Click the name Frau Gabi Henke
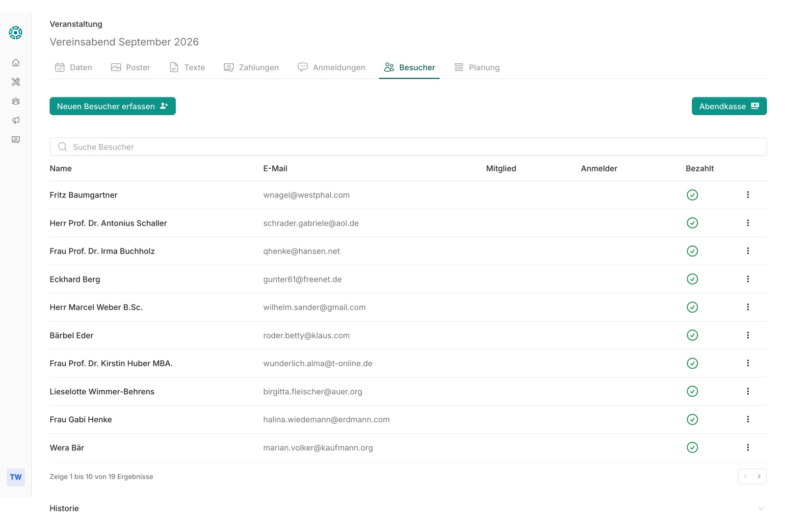The image size is (785, 532). (x=81, y=420)
